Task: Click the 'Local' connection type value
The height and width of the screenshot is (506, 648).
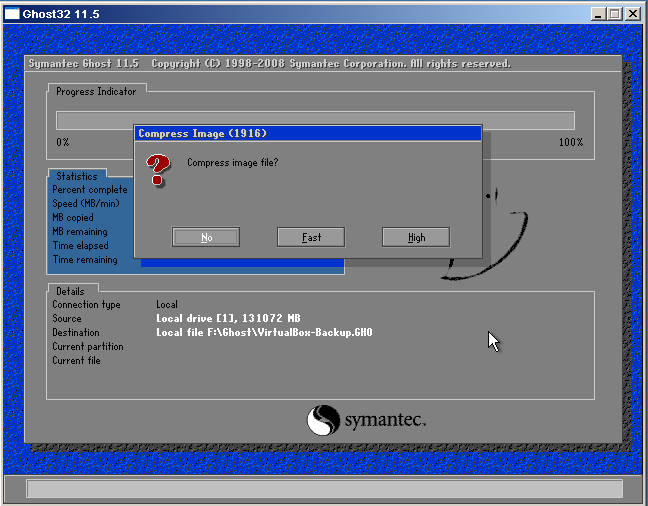Action: 167,305
